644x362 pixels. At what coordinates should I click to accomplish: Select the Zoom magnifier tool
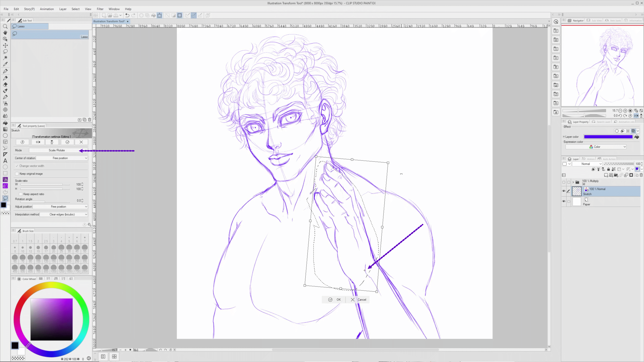(5, 26)
